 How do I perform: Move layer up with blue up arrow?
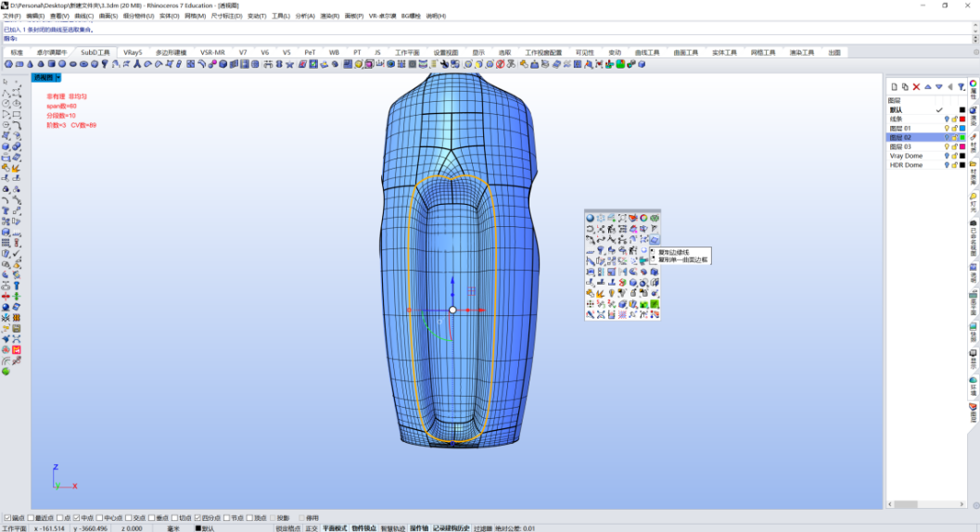(x=927, y=87)
